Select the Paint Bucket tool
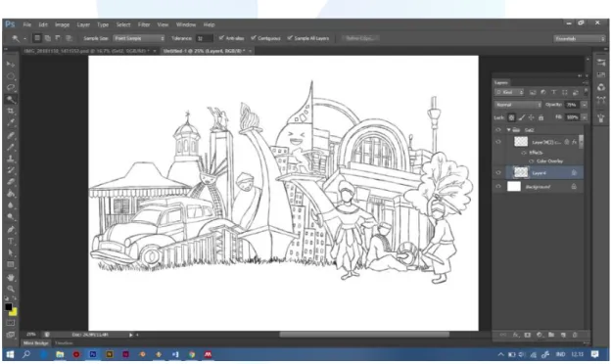611x364 pixels. point(11,194)
